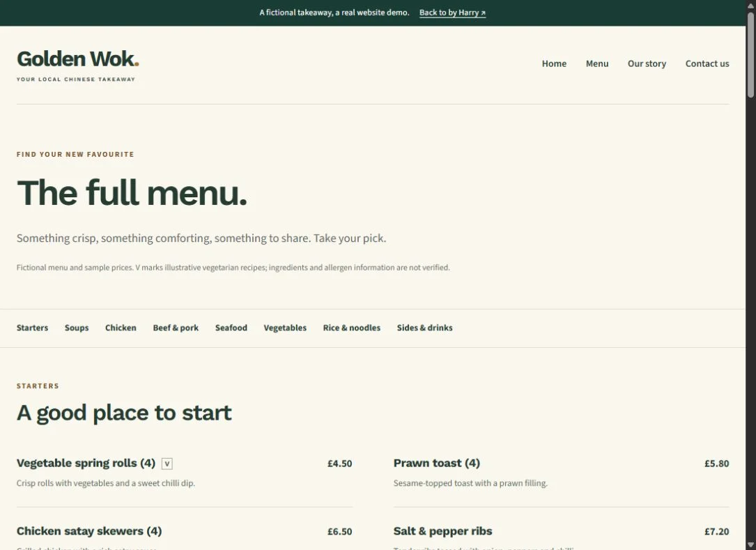
Task: Open the Contact us page
Action: [707, 63]
